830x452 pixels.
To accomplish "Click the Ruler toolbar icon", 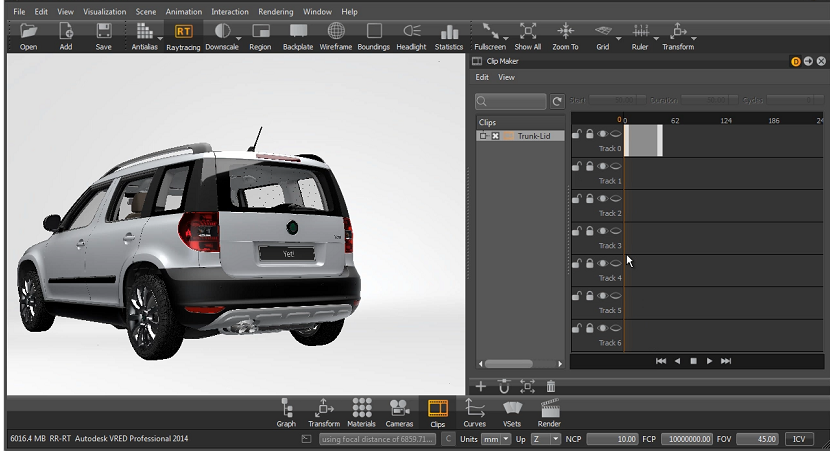I will (x=640, y=31).
